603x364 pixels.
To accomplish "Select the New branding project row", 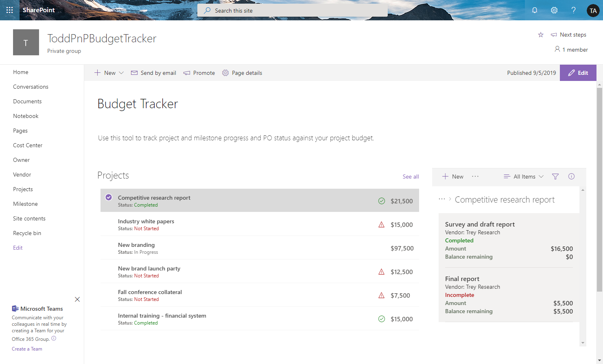I will pos(260,248).
